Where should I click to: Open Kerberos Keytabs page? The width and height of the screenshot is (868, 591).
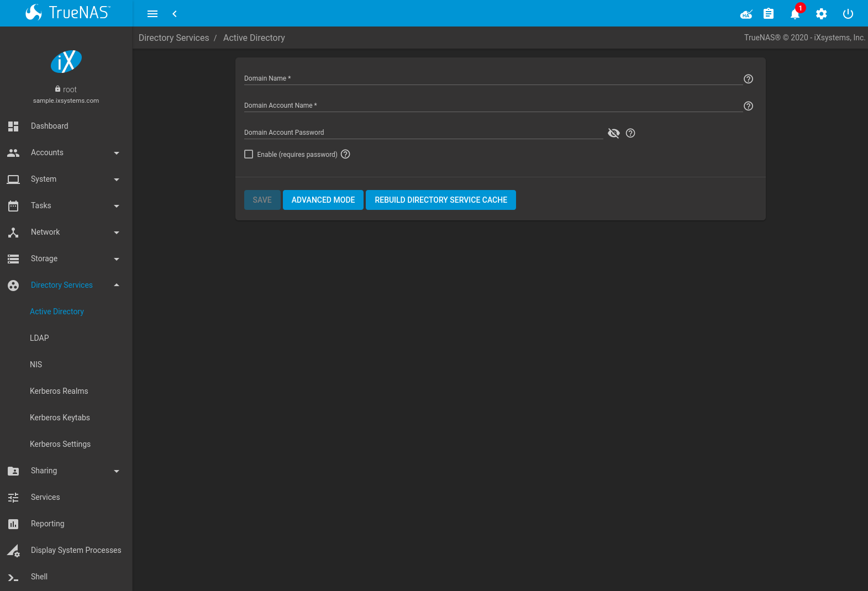point(60,418)
